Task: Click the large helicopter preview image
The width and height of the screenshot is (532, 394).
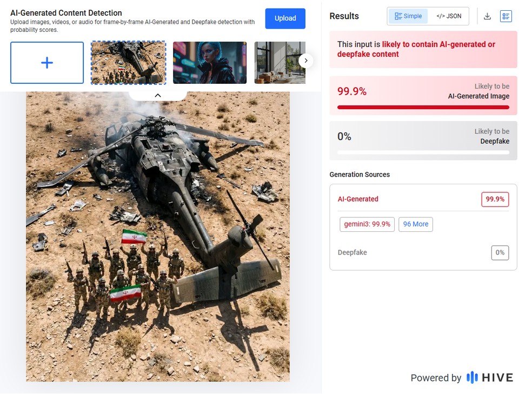Action: pos(158,238)
